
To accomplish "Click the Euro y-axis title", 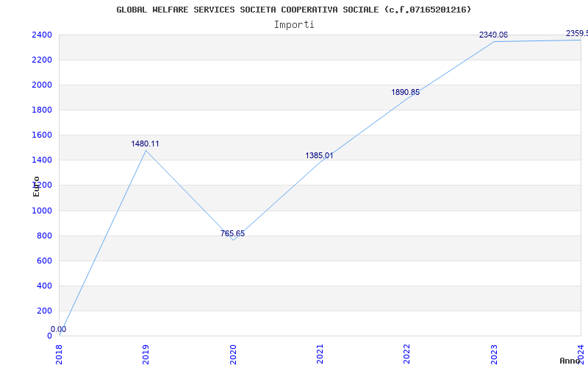I will [36, 186].
